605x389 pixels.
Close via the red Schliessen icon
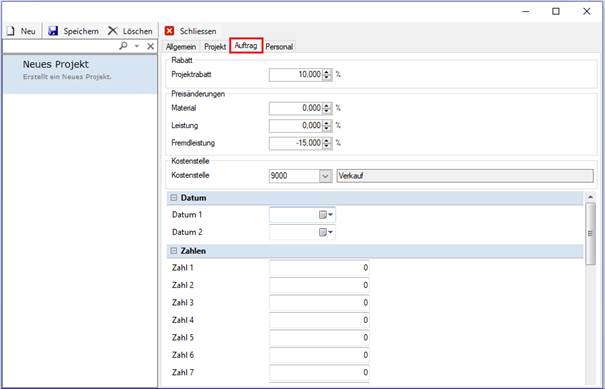[169, 31]
